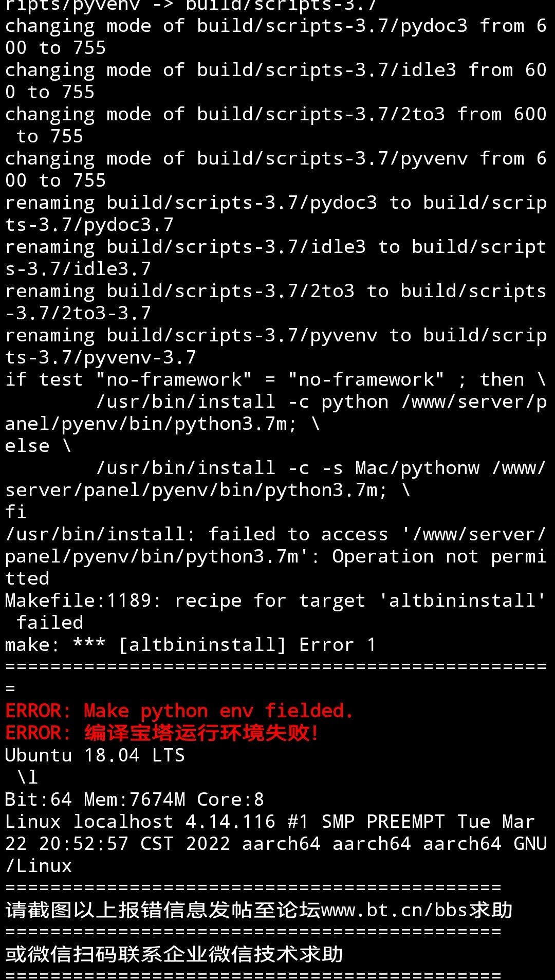Click the red Chinese error line 编译宝塔运行环境失败
The width and height of the screenshot is (555, 980).
(162, 733)
